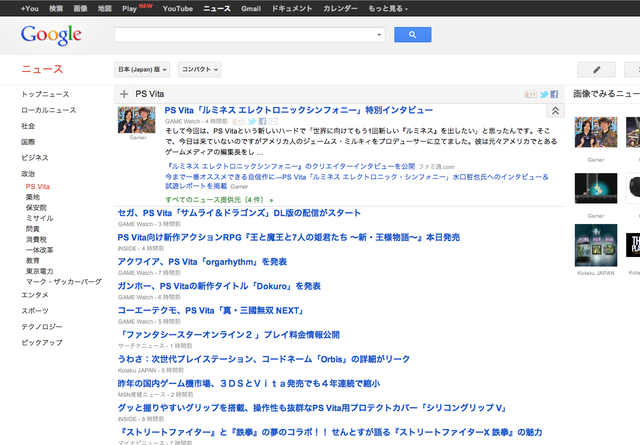Viewport: 640px width, 445px height.
Task: Select 東京電力 topic in sidebar
Action: point(40,271)
